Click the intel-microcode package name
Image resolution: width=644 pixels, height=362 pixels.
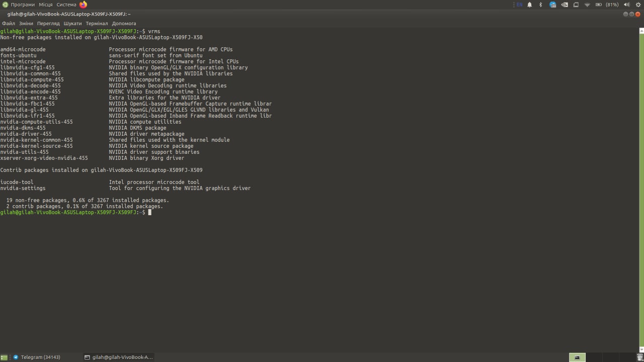(x=23, y=61)
